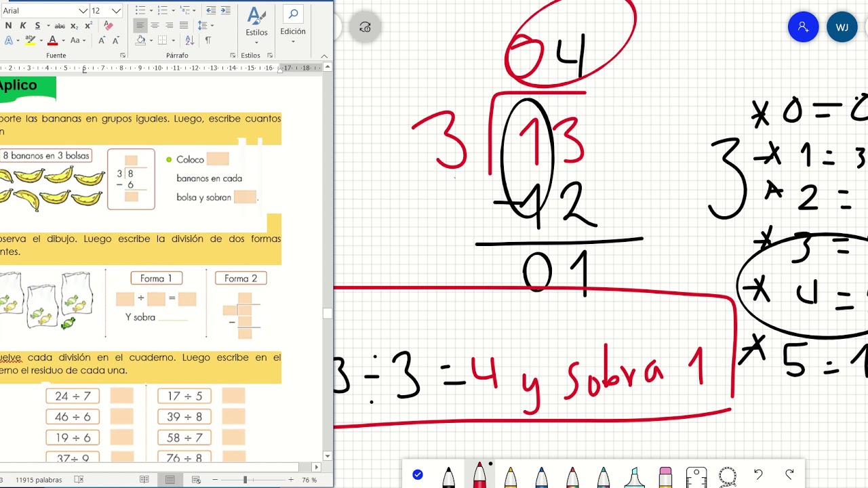The height and width of the screenshot is (488, 868).
Task: Select the red pen
Action: (479, 475)
